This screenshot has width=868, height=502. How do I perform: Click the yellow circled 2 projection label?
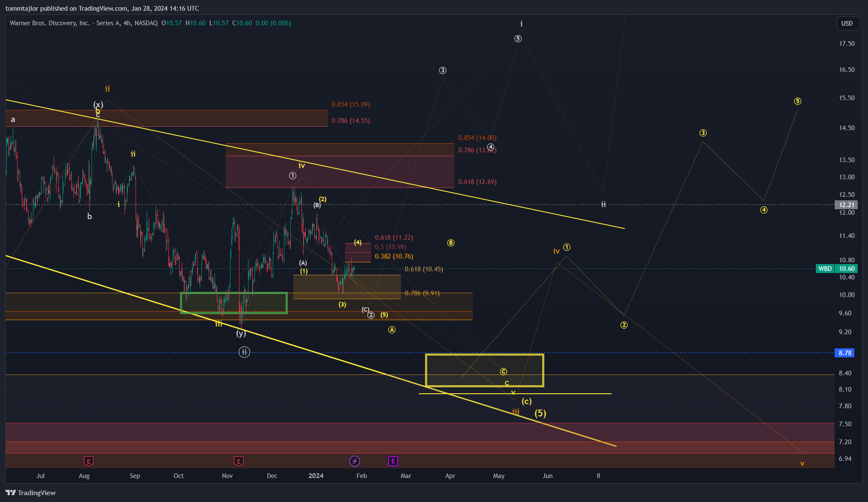624,325
